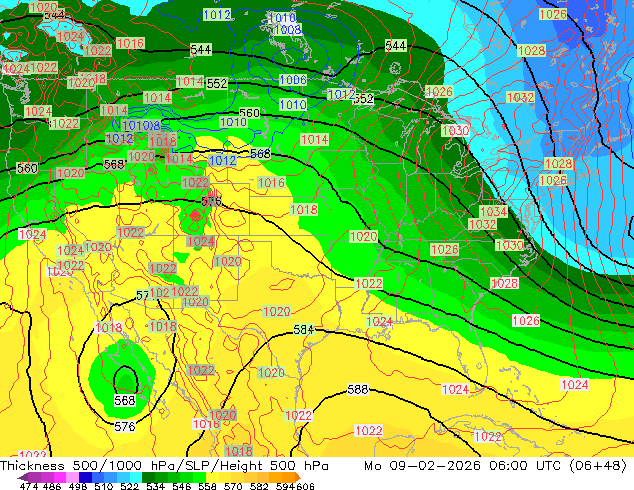Click the legend tick label '582'
Screen dimensions: 634x490
tap(259, 486)
